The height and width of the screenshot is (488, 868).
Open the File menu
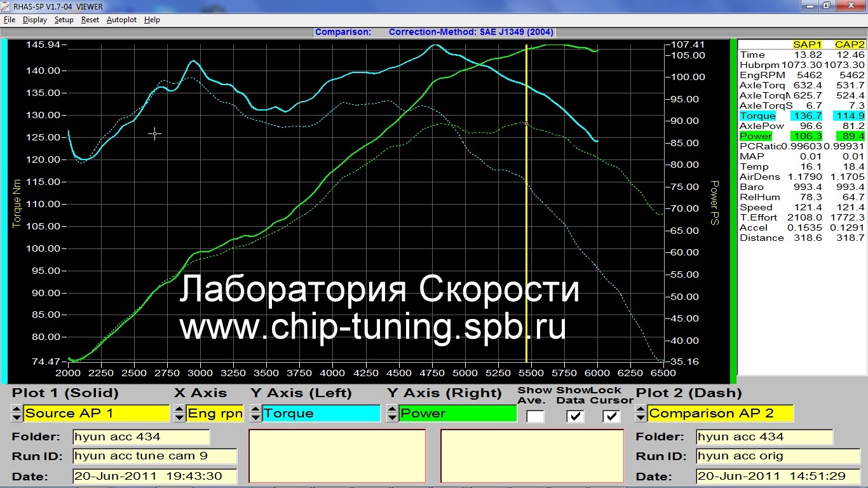pos(10,20)
